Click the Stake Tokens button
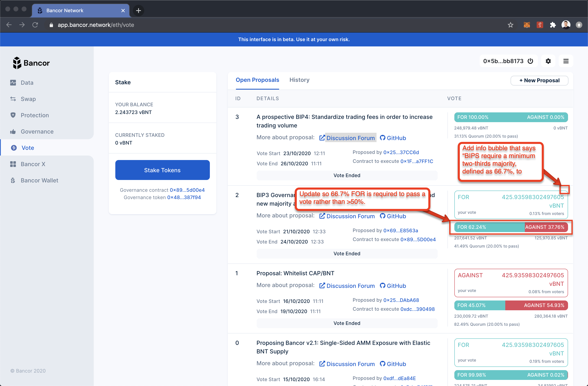588x386 pixels. (x=162, y=170)
